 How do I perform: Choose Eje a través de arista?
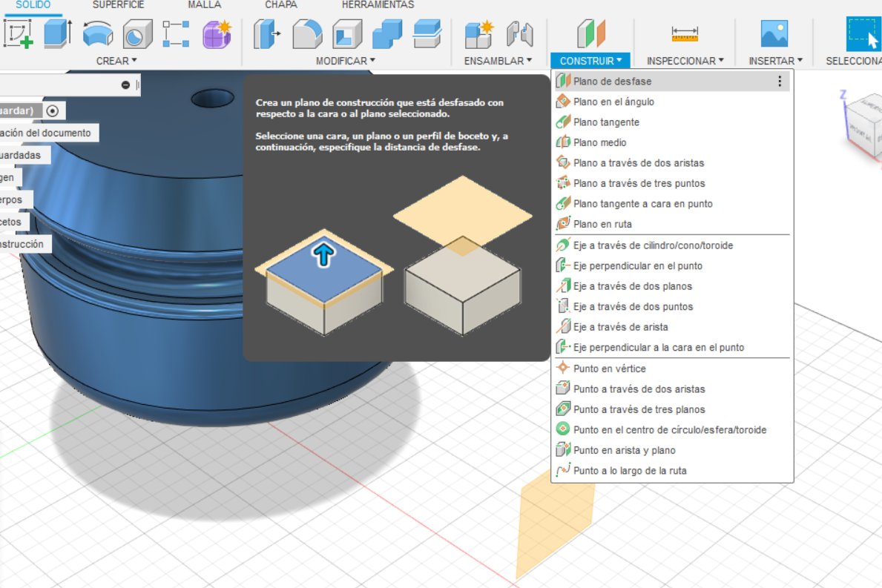click(672, 326)
